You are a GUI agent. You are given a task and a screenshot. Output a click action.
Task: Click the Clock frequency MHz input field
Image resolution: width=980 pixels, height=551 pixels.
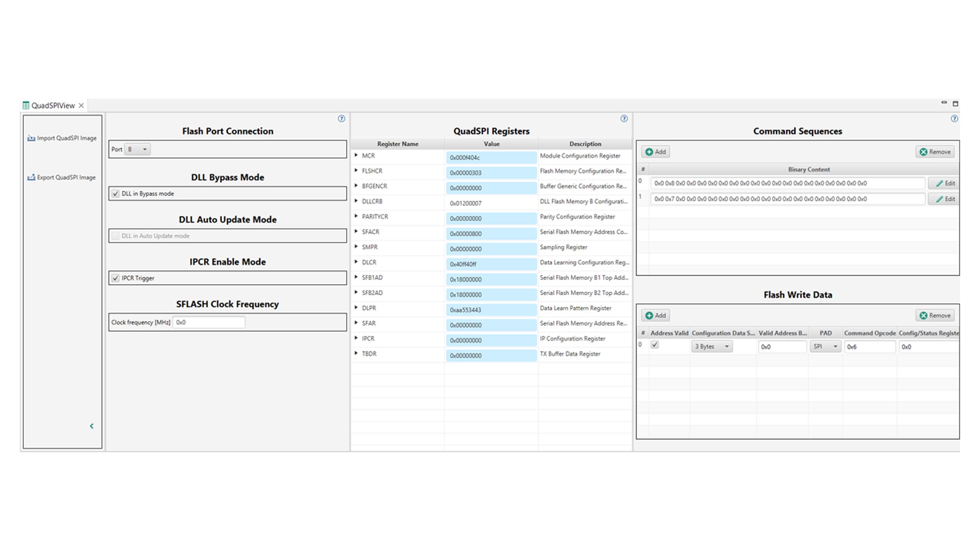[x=209, y=322]
